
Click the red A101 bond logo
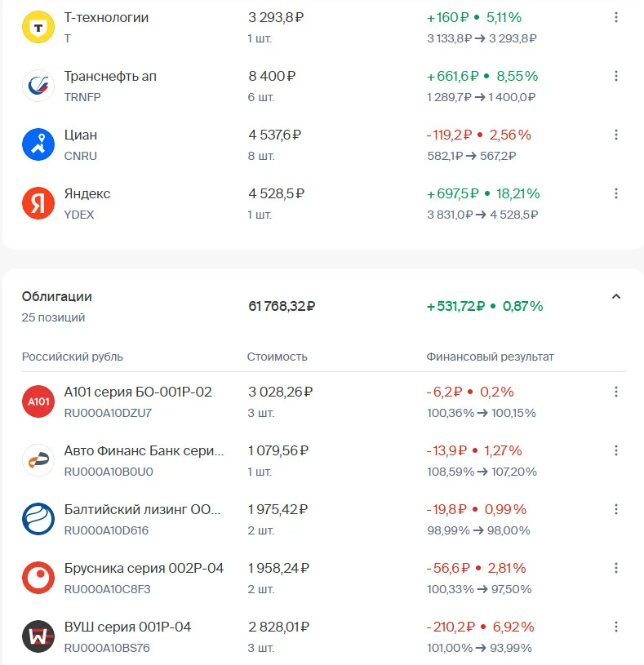click(38, 401)
